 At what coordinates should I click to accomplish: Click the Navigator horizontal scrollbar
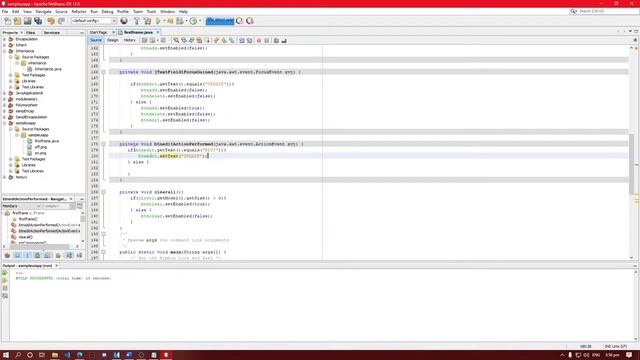(40, 247)
